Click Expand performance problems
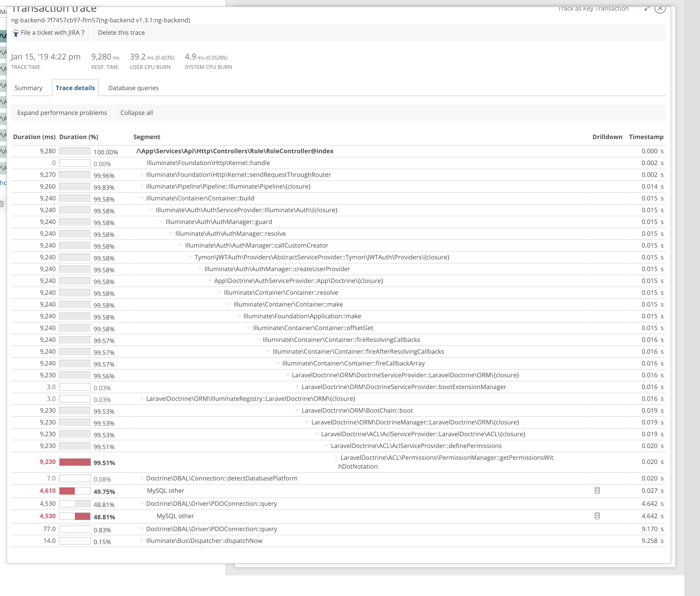The image size is (700, 596). (x=62, y=113)
